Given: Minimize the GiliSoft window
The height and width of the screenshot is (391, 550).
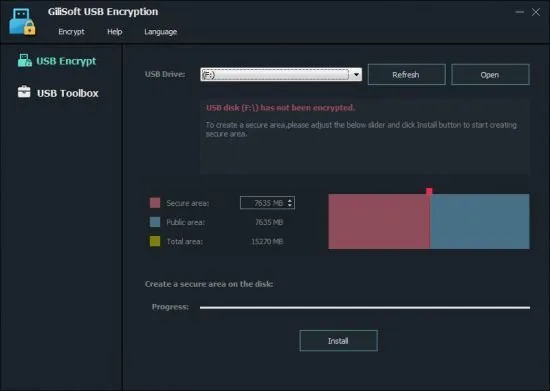Looking at the screenshot, I should pyautogui.click(x=519, y=12).
